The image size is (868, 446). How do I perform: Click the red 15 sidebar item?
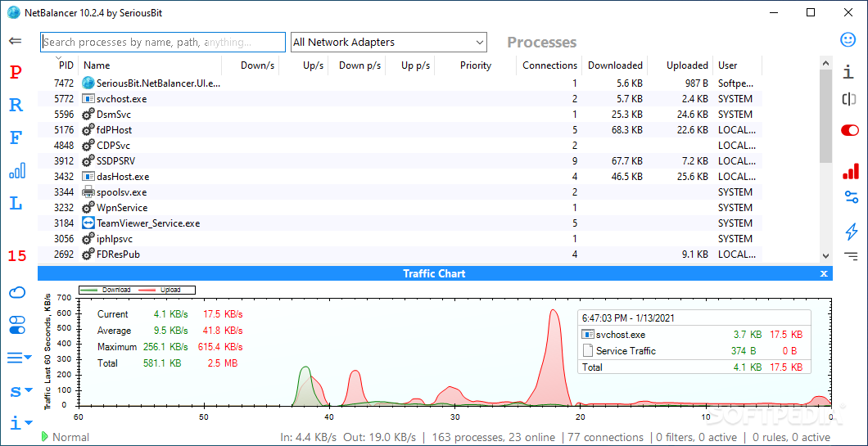pos(16,255)
